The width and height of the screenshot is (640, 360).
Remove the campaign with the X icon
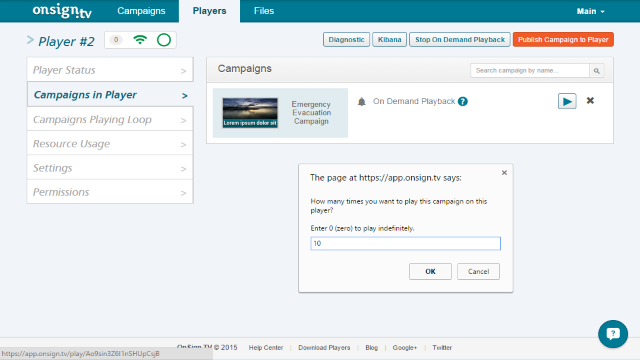tap(590, 100)
